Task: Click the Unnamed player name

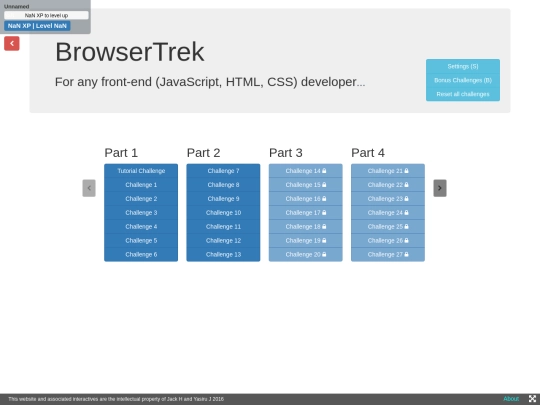Action: (x=17, y=6)
